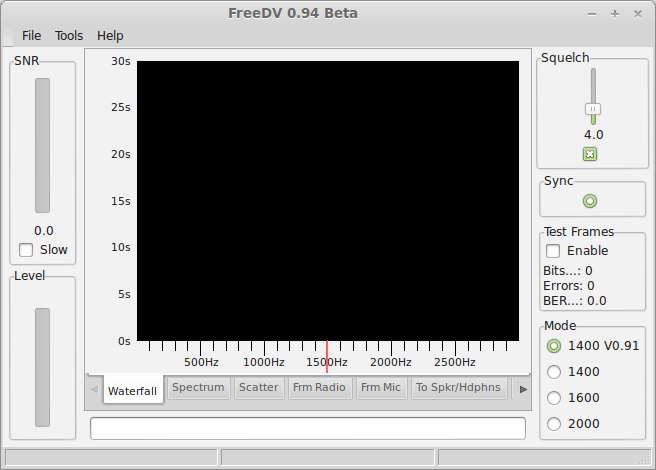The image size is (656, 470).
Task: Click the first status bar field
Action: point(111,457)
